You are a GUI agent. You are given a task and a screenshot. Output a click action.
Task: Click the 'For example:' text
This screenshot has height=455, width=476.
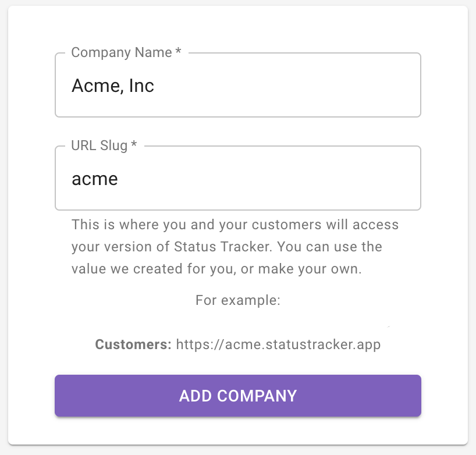pos(238,300)
